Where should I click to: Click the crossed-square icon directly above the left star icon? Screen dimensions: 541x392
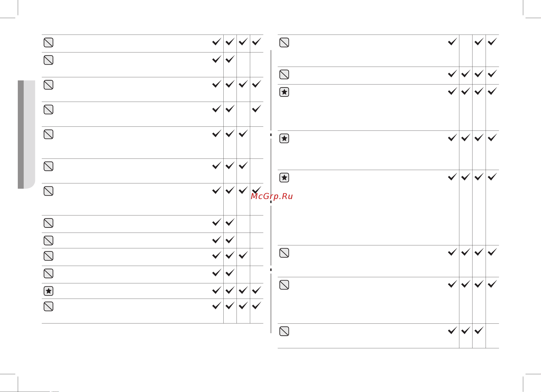click(48, 273)
